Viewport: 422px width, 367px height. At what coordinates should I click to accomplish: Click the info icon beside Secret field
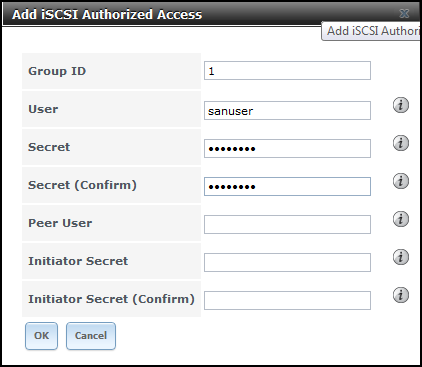pos(401,143)
